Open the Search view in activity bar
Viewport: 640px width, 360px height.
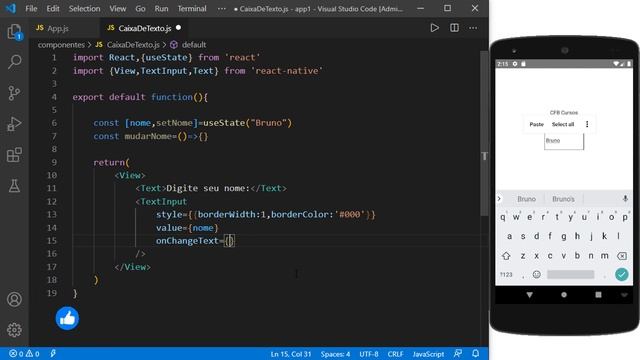[14, 62]
